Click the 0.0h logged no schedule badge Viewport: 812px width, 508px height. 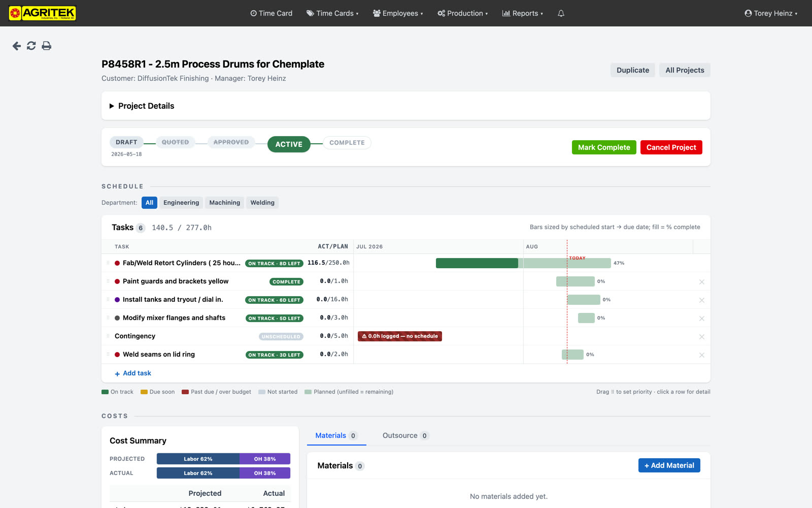[x=400, y=336]
